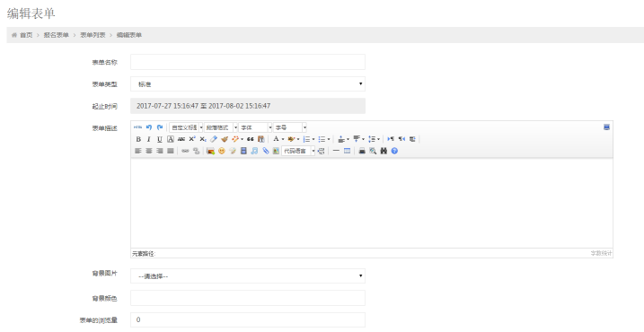The width and height of the screenshot is (644, 332).
Task: Insert attachment with paperclip icon
Action: coord(266,151)
